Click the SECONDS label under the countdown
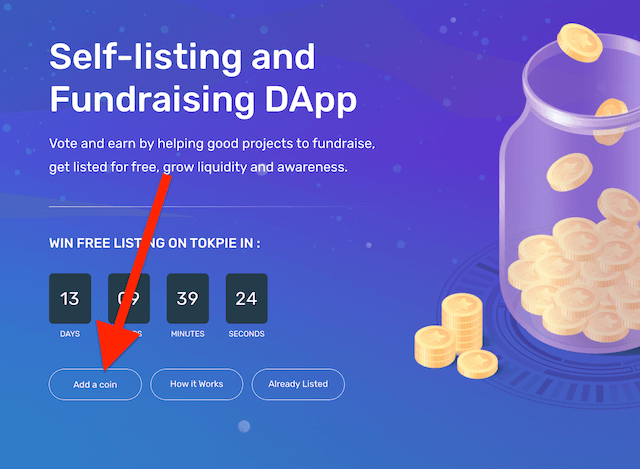Image resolution: width=640 pixels, height=469 pixels. coord(247,334)
